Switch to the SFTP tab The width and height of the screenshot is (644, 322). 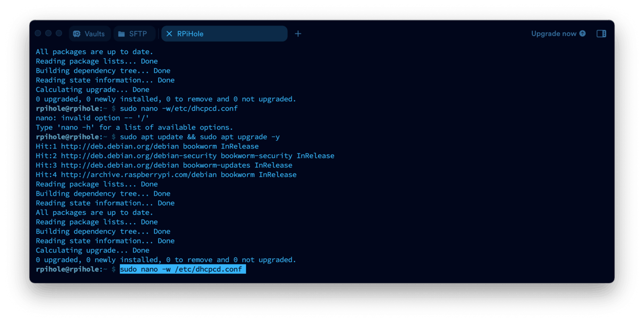click(134, 34)
